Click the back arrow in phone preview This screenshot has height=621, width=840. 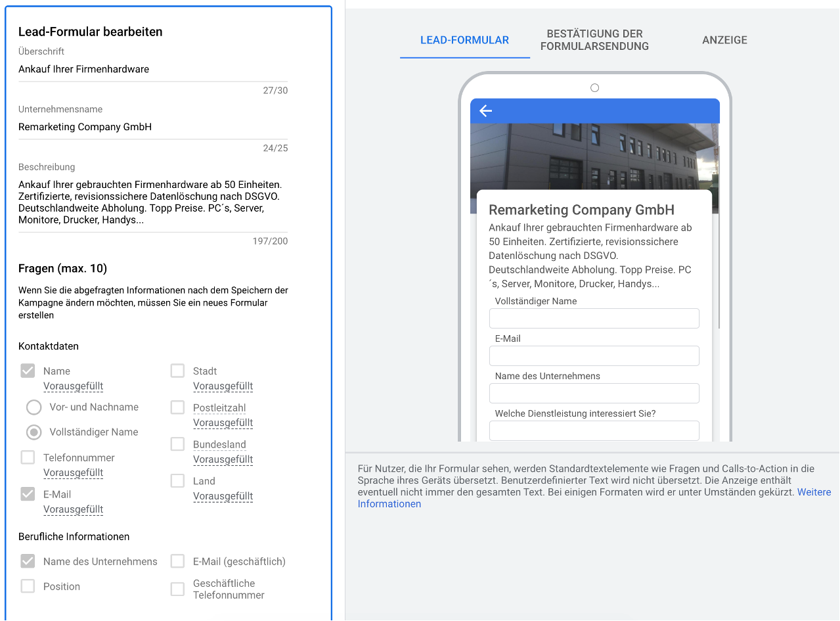pos(485,111)
